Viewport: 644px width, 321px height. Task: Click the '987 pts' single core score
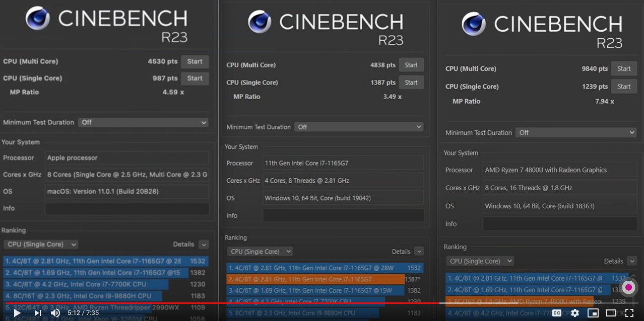[165, 78]
